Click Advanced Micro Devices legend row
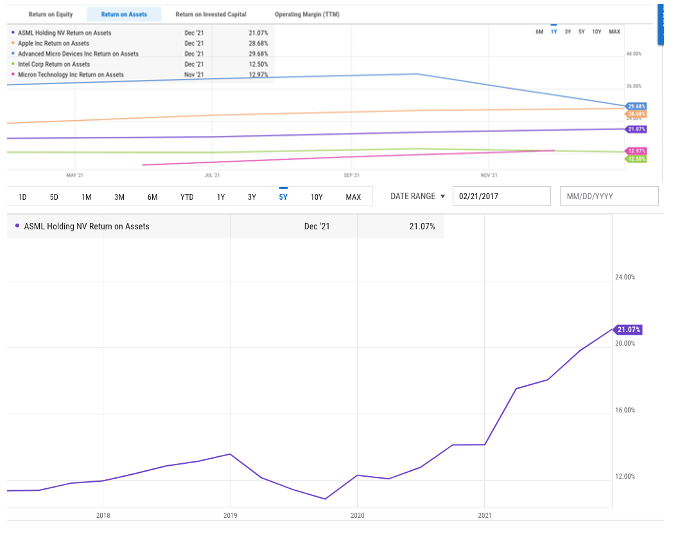This screenshot has width=679, height=548. pyautogui.click(x=141, y=54)
